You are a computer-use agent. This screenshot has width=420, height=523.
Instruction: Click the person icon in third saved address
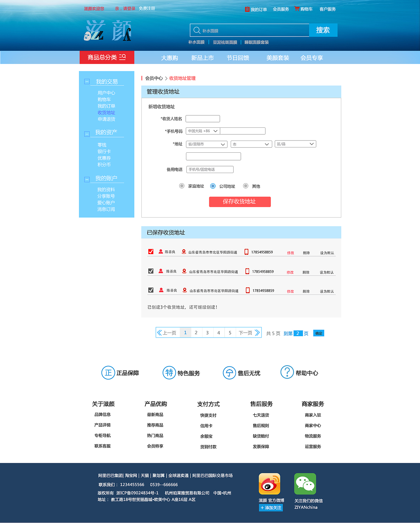click(x=161, y=290)
